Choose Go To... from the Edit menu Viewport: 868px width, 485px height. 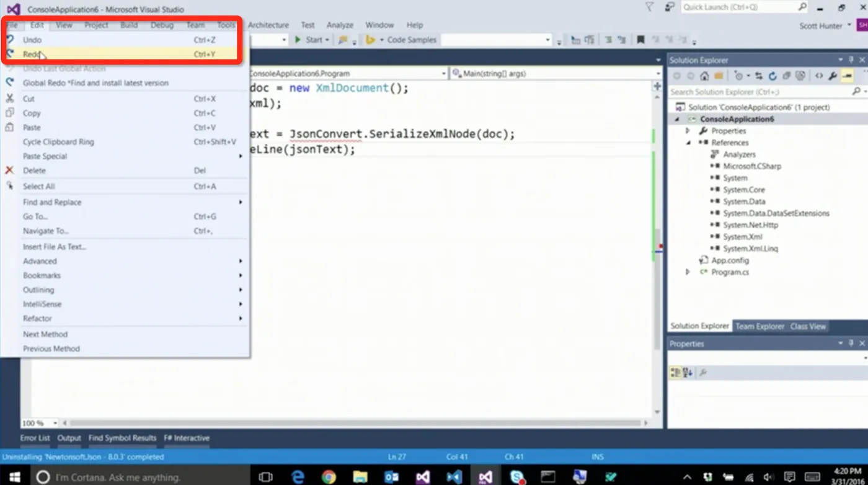tap(125, 216)
